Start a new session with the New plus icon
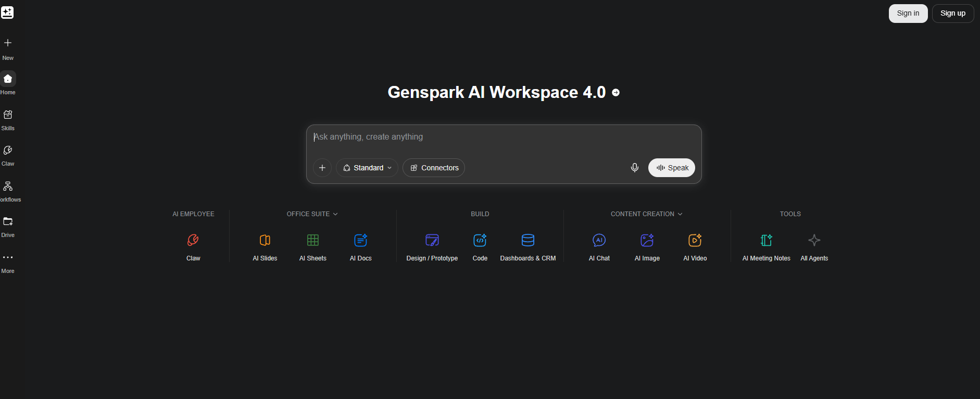This screenshot has width=980, height=399. point(8,43)
